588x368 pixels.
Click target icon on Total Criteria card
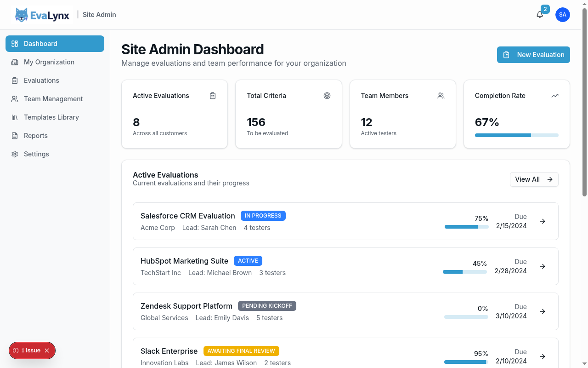pos(327,96)
